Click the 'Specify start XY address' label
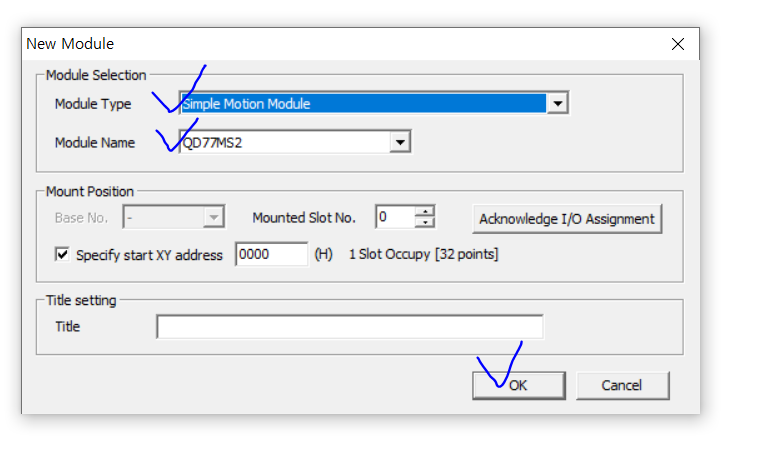The width and height of the screenshot is (763, 456). [149, 255]
